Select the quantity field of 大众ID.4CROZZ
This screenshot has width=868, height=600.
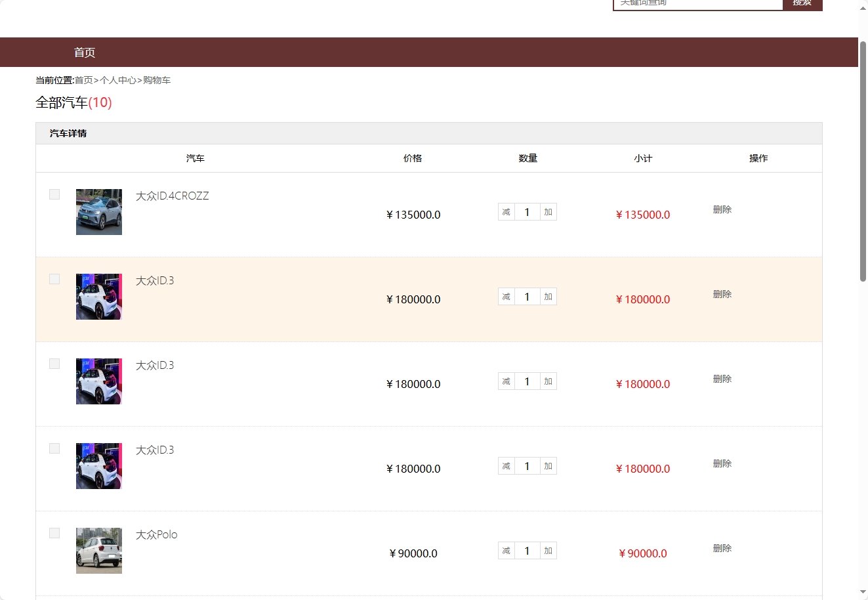click(527, 211)
